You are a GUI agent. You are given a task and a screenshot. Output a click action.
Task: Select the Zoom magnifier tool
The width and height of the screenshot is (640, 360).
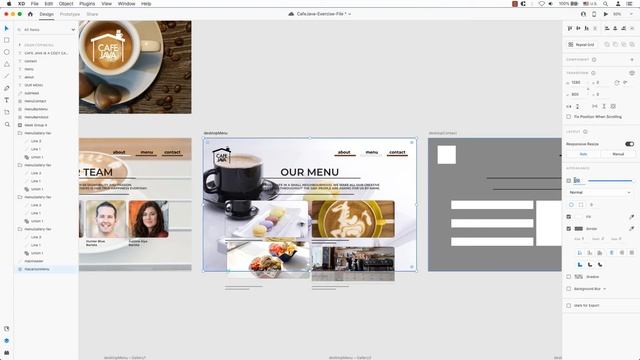point(7,124)
